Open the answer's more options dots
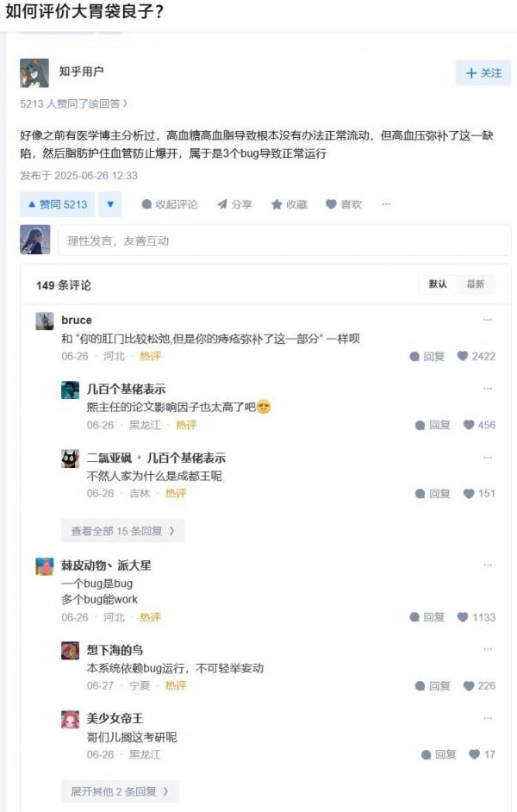This screenshot has width=517, height=812. 386,204
